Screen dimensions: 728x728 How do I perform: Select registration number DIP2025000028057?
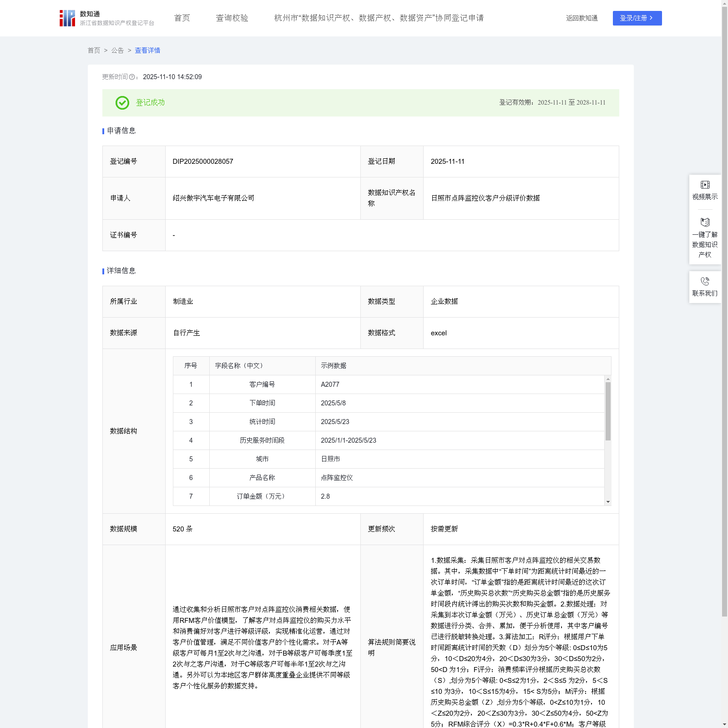[x=203, y=162]
